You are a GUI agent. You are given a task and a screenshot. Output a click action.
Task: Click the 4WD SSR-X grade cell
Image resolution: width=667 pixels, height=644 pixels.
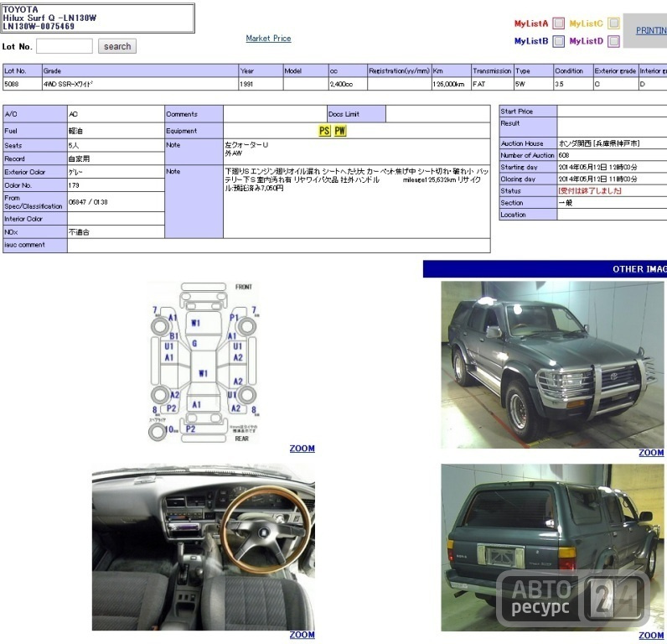(x=140, y=84)
